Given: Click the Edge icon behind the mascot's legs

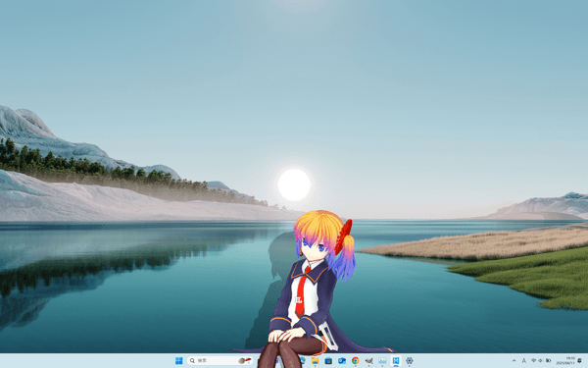Looking at the screenshot, I should 302,361.
